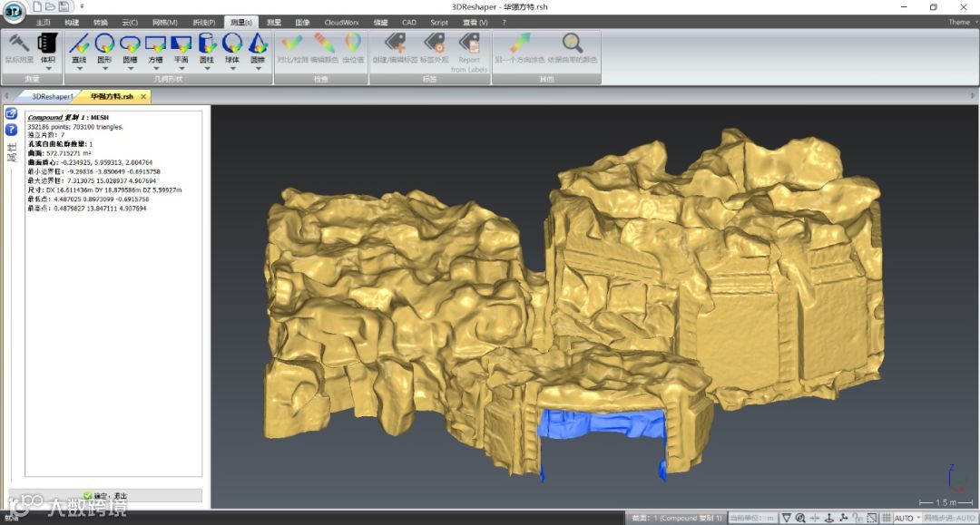Open the CloudWorx ribbon tab
This screenshot has height=525, width=980.
tap(341, 23)
